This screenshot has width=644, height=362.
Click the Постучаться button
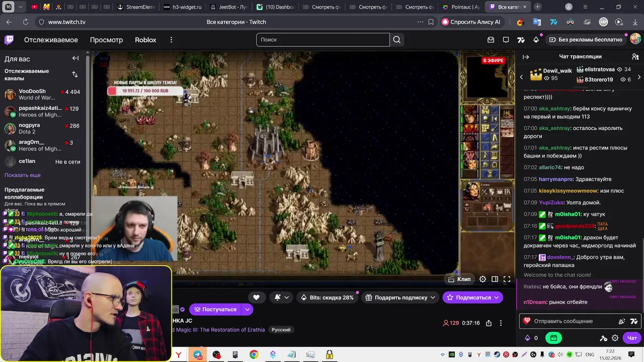coord(215,310)
